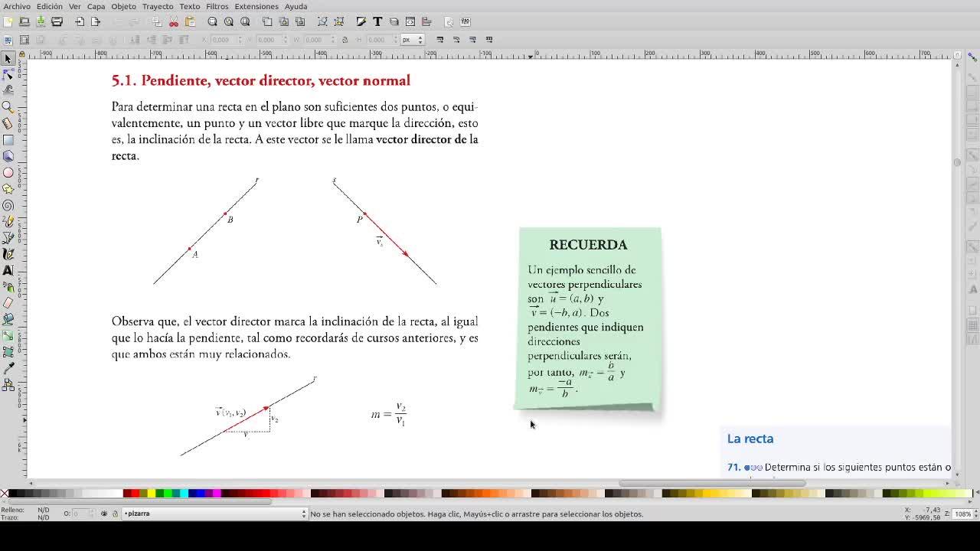Open an existing document
Image resolution: width=980 pixels, height=551 pixels.
click(x=24, y=21)
